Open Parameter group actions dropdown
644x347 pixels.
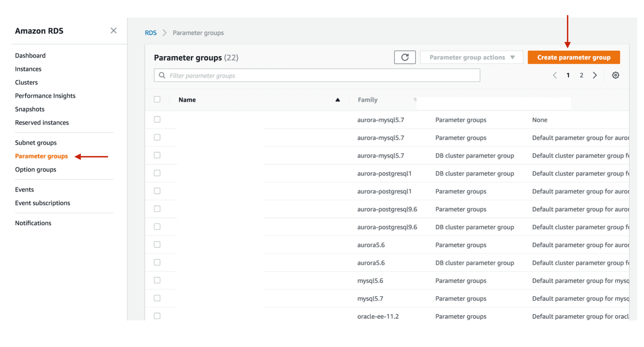(471, 57)
